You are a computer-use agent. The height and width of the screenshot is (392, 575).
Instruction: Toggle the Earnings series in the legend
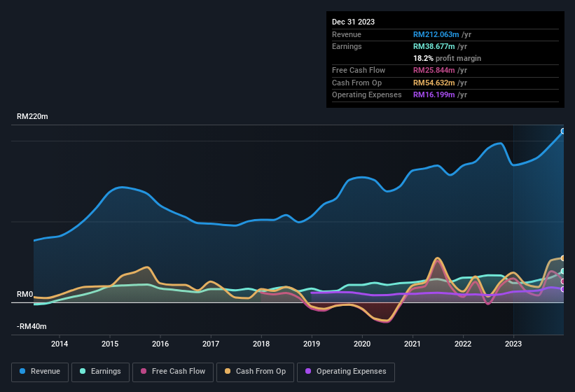[100, 372]
